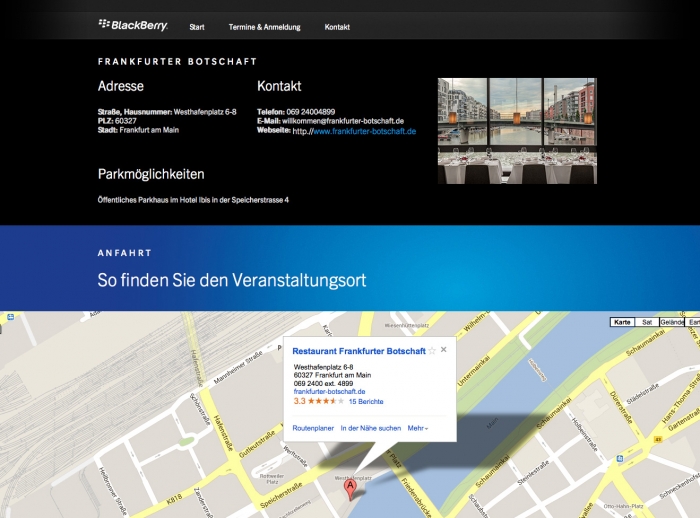This screenshot has height=518, width=700.
Task: Click the So finden Sie den Veranstaltungsort headline
Action: pos(232,280)
